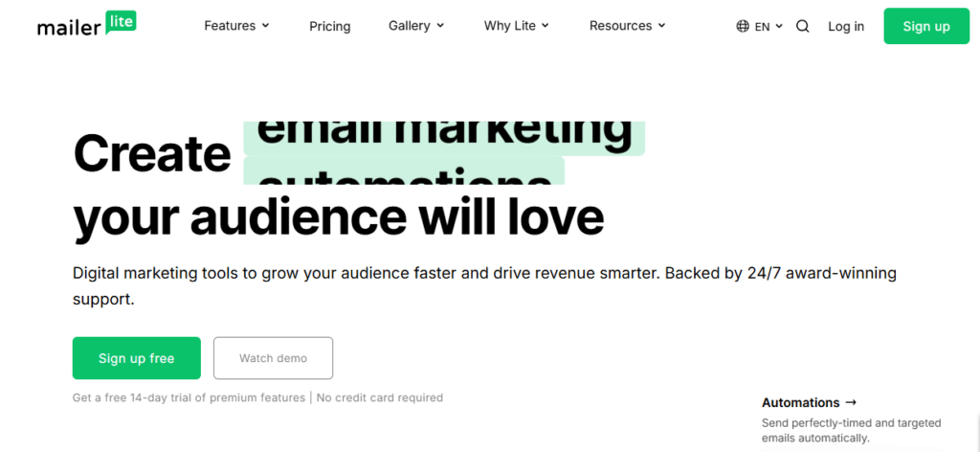Open the Gallery menu

point(410,26)
